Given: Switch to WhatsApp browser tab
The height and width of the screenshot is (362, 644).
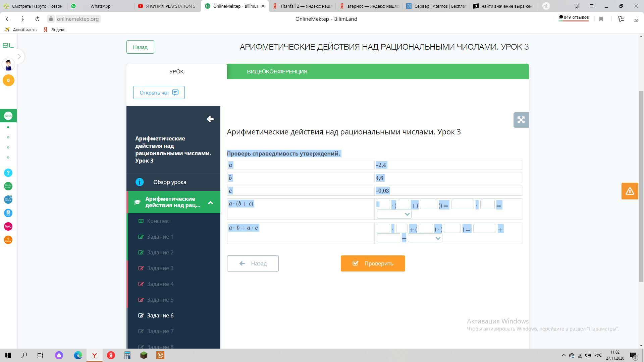Looking at the screenshot, I should (100, 6).
